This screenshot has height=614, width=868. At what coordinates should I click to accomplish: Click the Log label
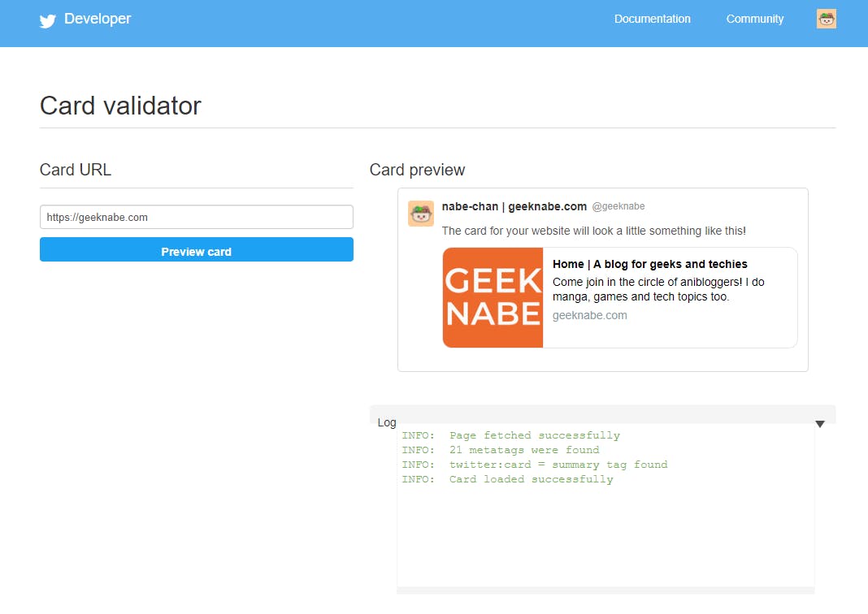coord(386,422)
